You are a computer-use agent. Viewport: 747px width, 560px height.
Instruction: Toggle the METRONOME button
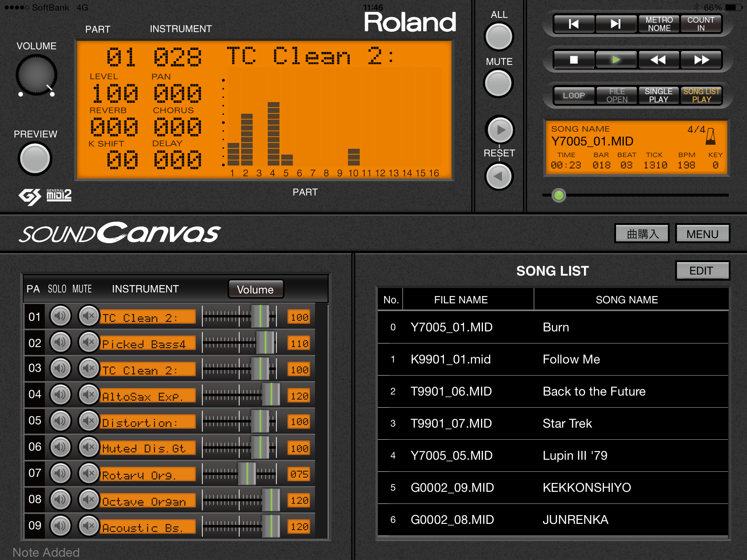coord(659,24)
